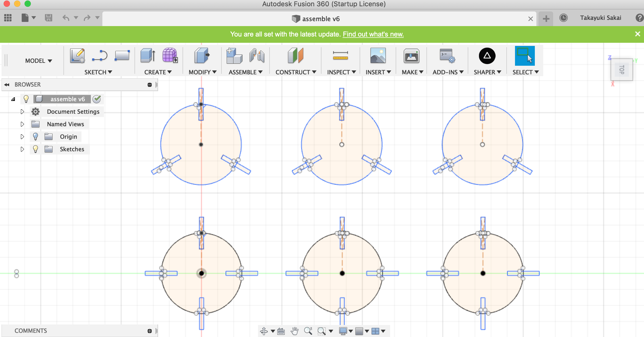Viewport: 644px width, 337px height.
Task: Toggle Sketches folder visibility lightbulb
Action: click(x=36, y=149)
